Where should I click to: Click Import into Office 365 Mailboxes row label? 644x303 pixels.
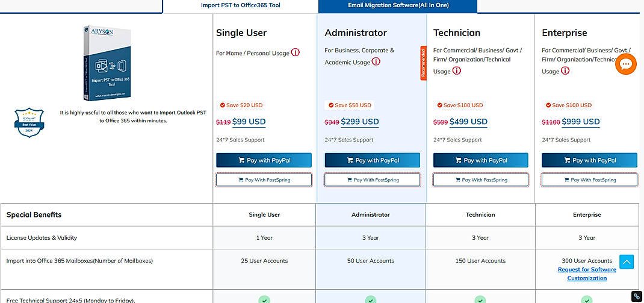[79, 261]
